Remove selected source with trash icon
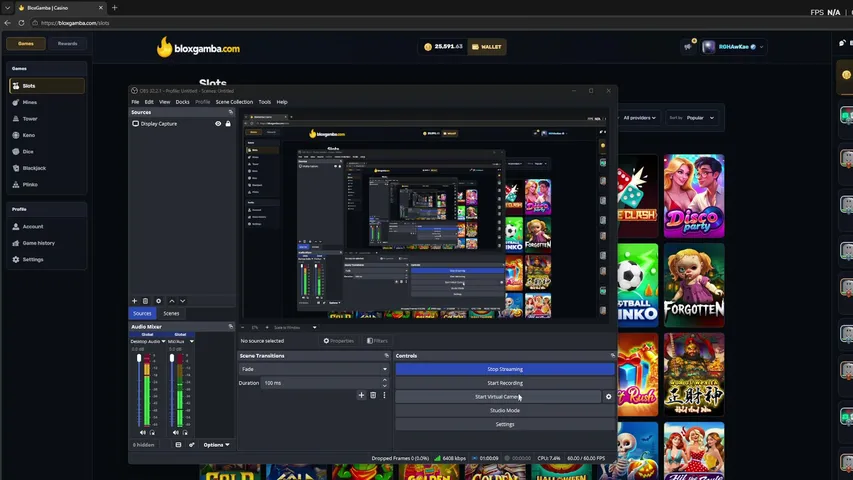The height and width of the screenshot is (480, 853). click(145, 301)
